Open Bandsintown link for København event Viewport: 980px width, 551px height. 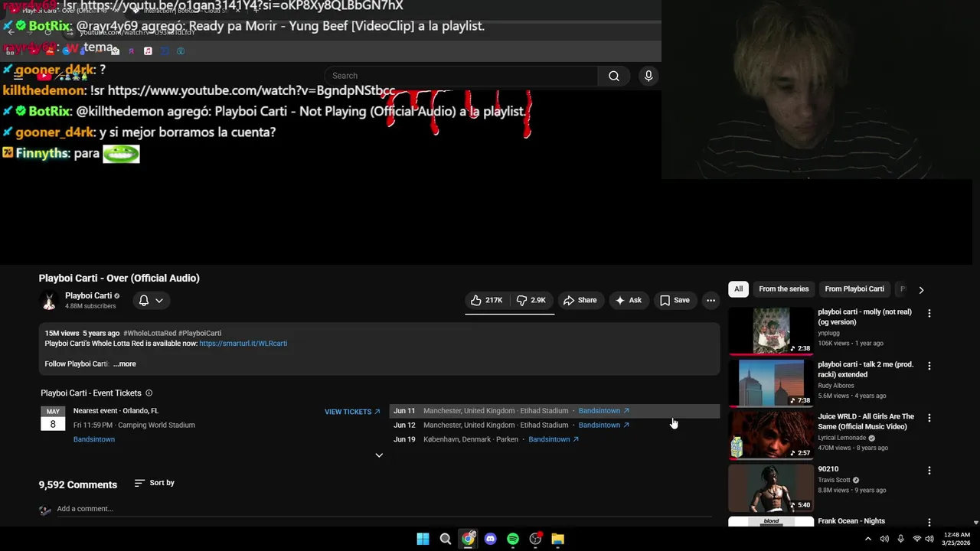(x=554, y=439)
